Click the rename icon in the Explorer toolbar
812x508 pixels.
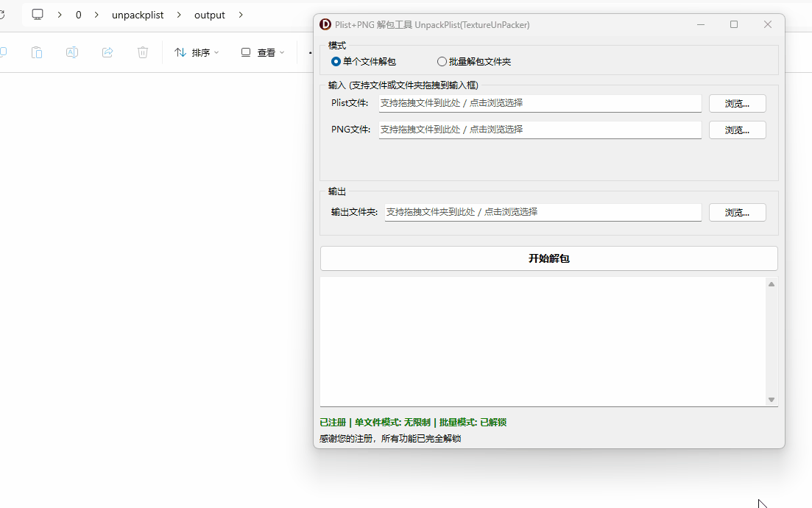tap(71, 52)
